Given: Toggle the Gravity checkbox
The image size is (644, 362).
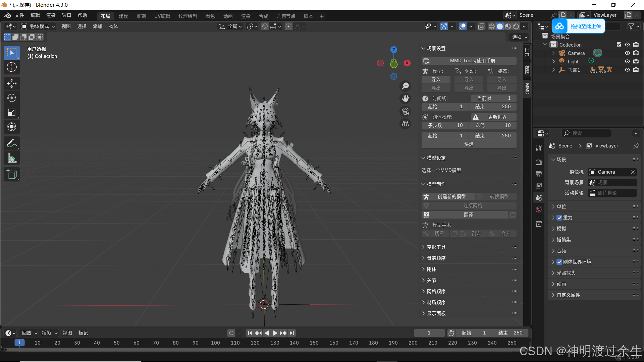Looking at the screenshot, I should pyautogui.click(x=559, y=218).
